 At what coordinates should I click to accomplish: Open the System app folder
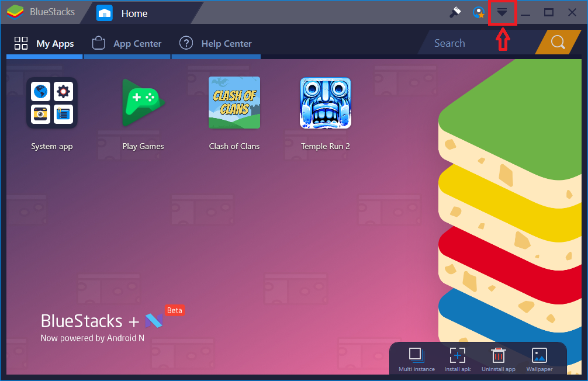(51, 103)
